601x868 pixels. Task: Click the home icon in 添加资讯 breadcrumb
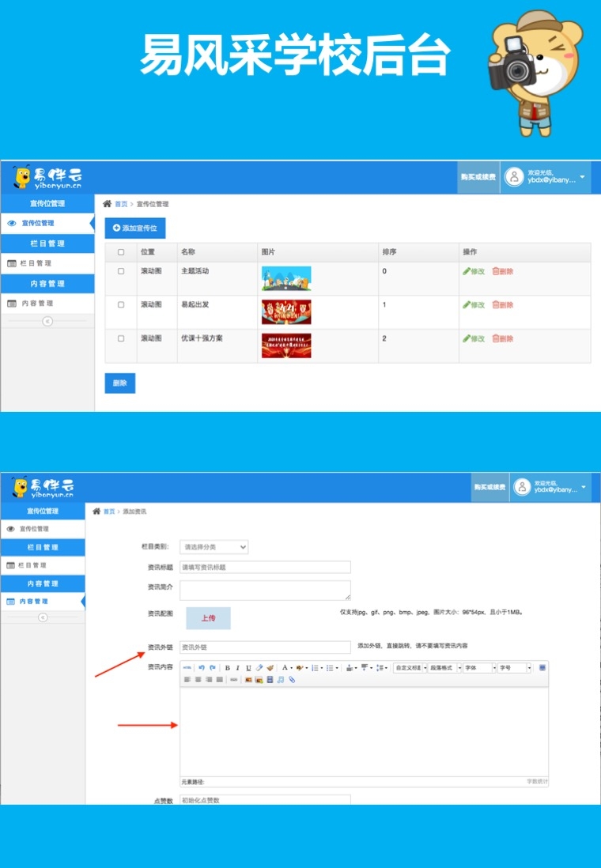(96, 511)
